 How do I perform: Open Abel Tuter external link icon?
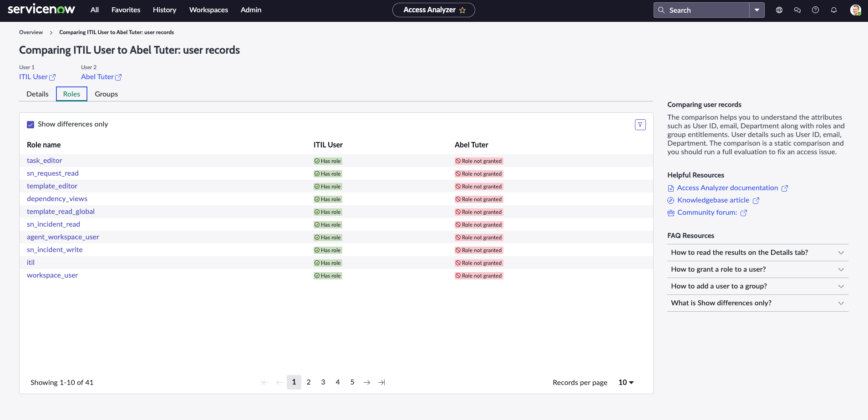click(118, 77)
